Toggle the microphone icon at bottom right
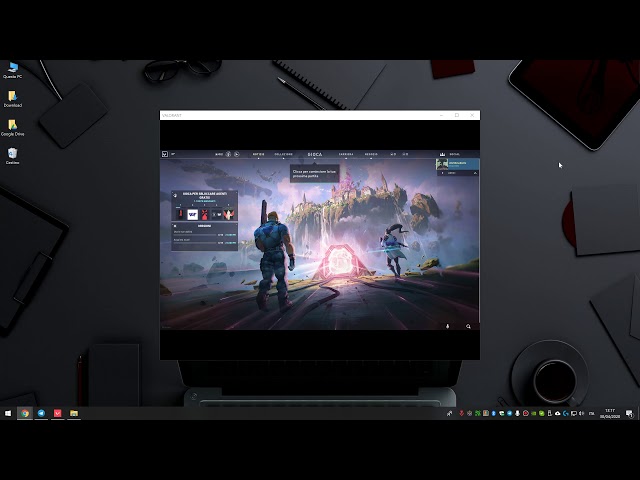The image size is (640, 480). coord(447,325)
